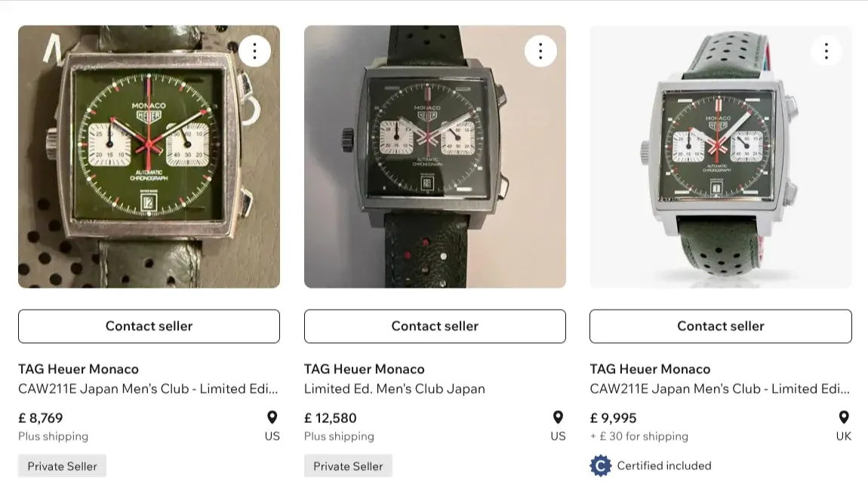Contact seller of the £8,769 Monaco

[149, 326]
